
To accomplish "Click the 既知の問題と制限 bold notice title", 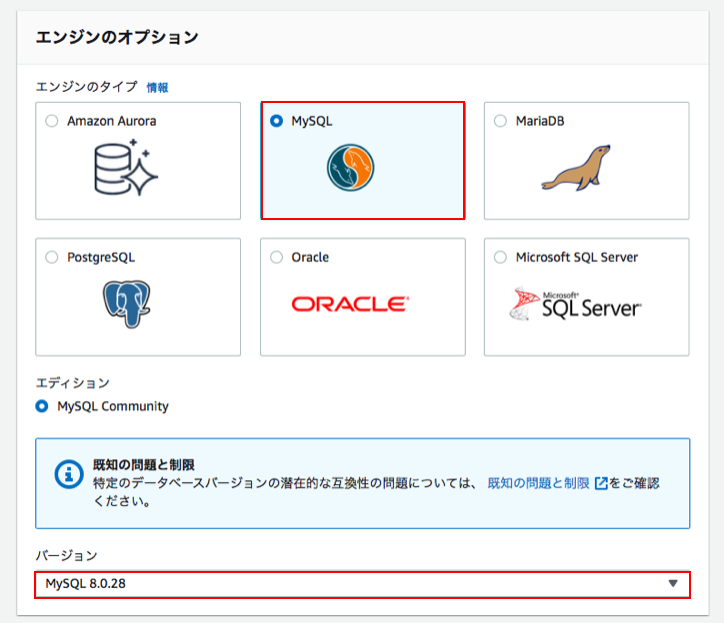I will tap(144, 465).
